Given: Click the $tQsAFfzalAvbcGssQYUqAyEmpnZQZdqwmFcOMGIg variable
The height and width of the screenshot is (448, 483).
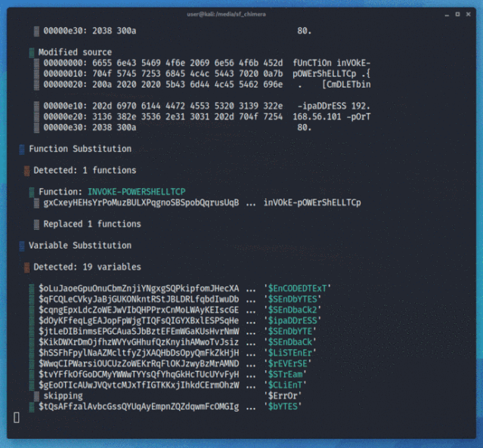Looking at the screenshot, I should tap(138, 406).
